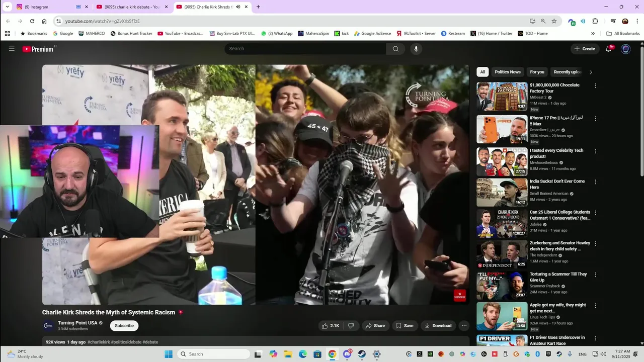
Task: Open Google AdSense bookmark
Action: [373, 34]
